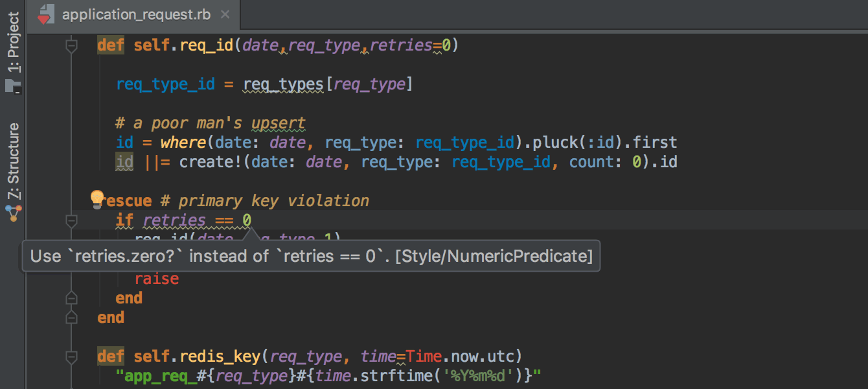
Task: Click the rescue keyword line
Action: pos(128,201)
